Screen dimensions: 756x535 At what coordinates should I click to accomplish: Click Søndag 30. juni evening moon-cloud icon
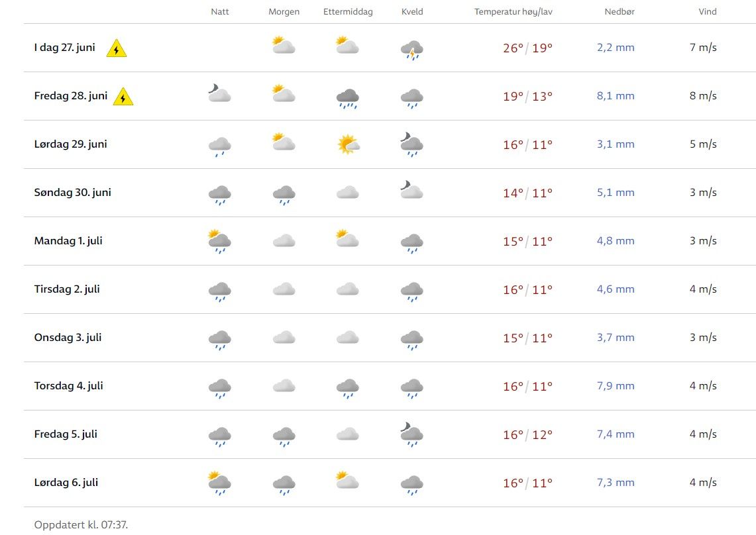(412, 191)
